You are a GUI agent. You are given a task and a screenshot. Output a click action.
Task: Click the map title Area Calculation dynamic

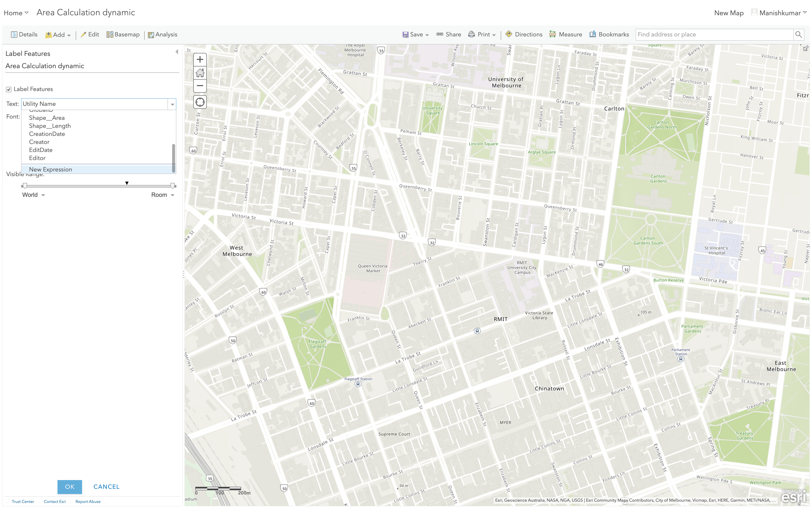click(86, 12)
